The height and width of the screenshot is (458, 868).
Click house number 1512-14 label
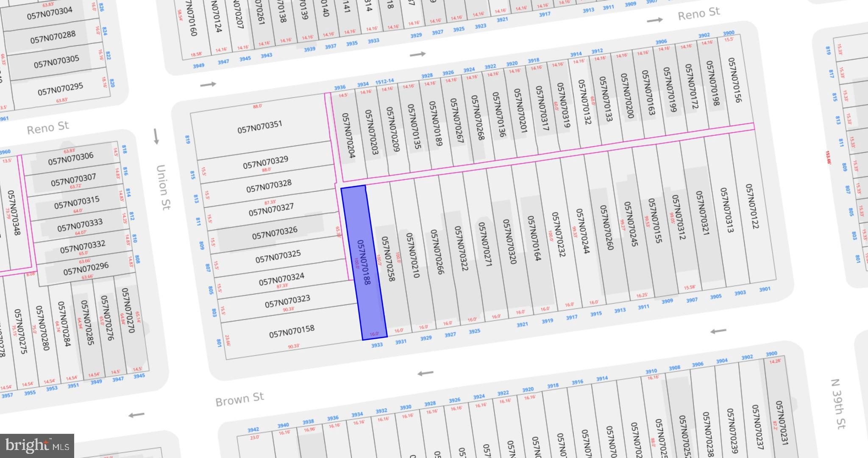click(384, 81)
